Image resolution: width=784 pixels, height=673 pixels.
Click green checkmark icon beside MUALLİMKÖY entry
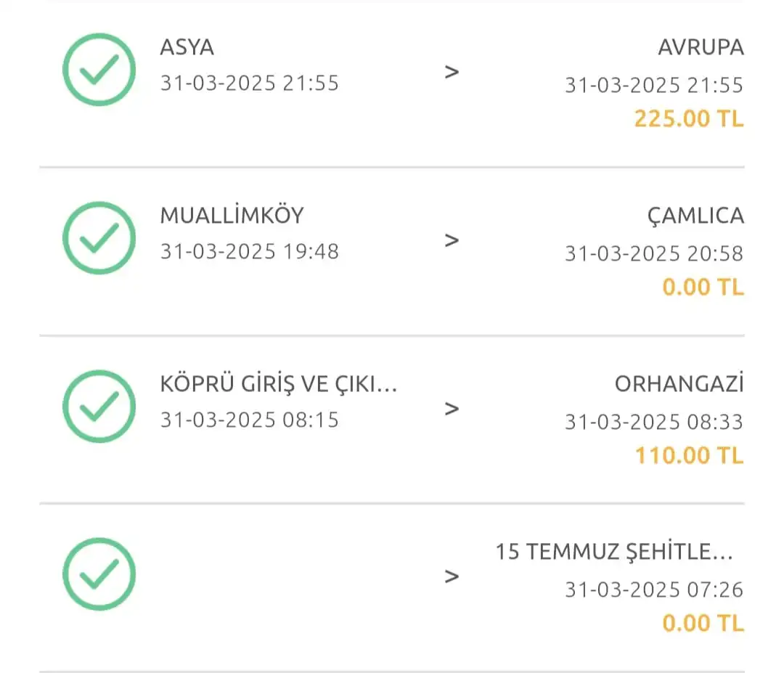pyautogui.click(x=99, y=238)
